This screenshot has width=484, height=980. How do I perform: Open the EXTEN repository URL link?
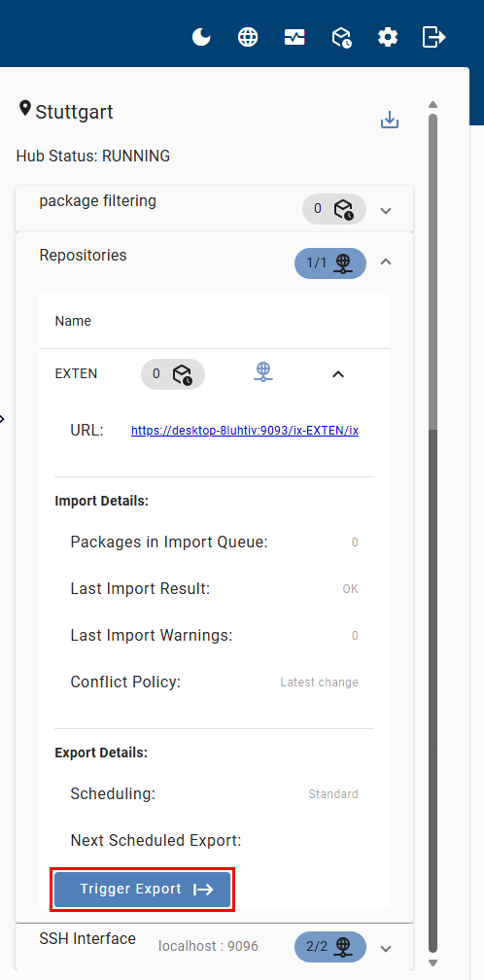coord(245,431)
